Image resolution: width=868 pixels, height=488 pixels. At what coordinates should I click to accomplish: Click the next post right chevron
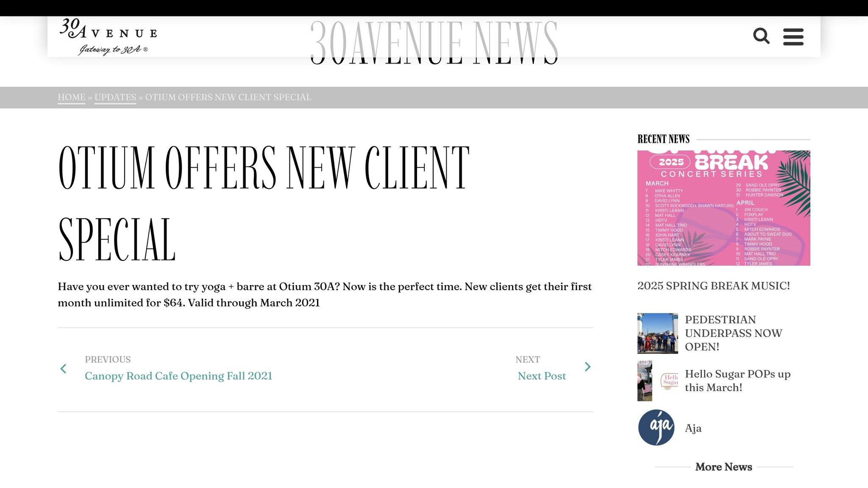(587, 367)
